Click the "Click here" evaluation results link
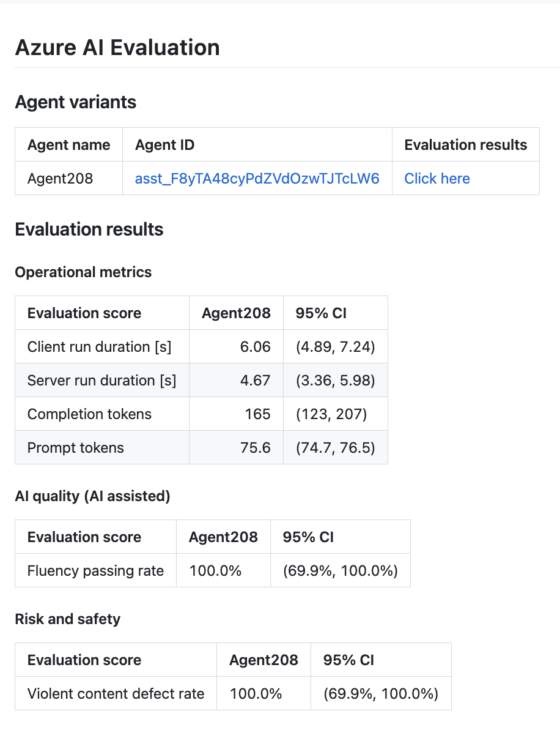 (x=437, y=178)
